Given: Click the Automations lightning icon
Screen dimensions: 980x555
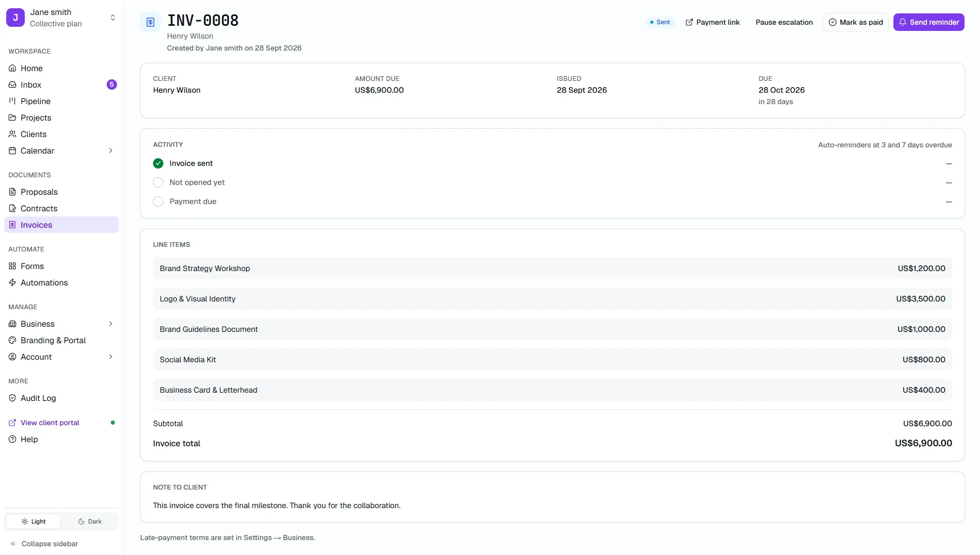Looking at the screenshot, I should (12, 282).
